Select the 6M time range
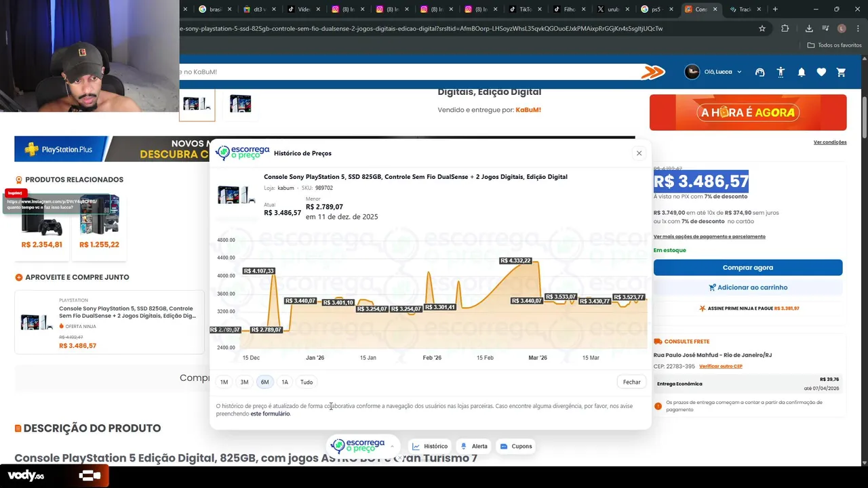Image resolution: width=868 pixels, height=488 pixels. tap(264, 382)
